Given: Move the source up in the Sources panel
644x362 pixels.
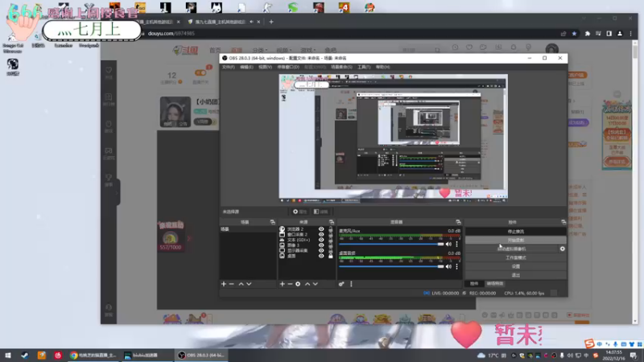Looking at the screenshot, I should click(x=308, y=284).
